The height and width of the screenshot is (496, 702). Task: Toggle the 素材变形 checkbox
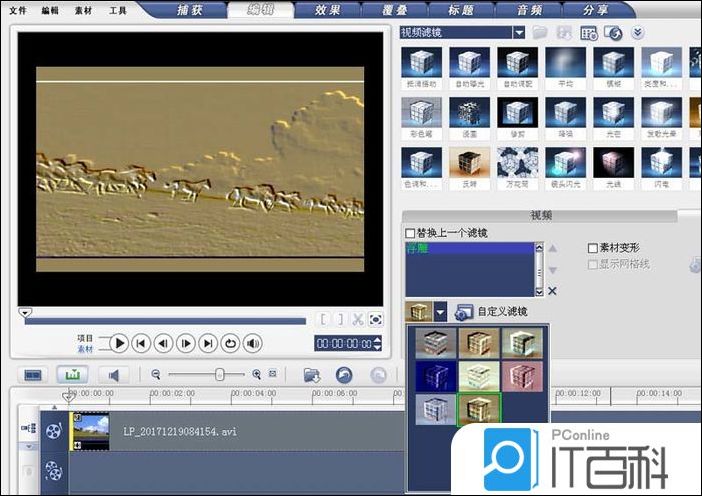(x=593, y=248)
